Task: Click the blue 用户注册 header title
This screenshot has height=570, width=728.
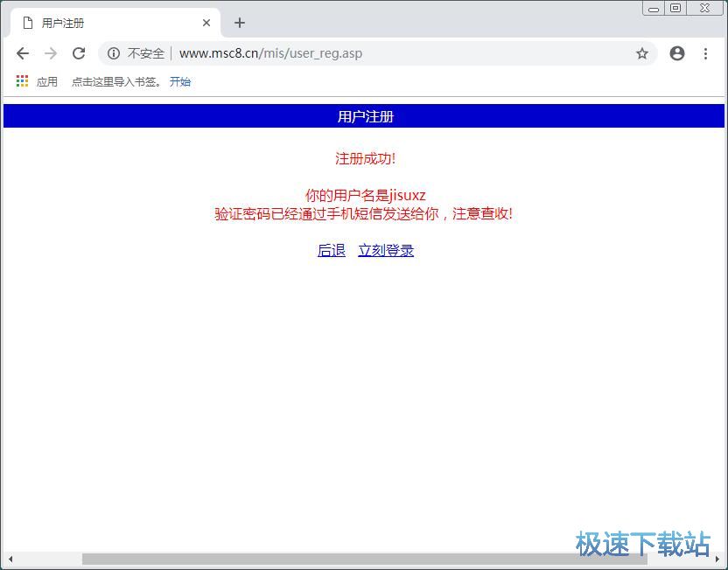Action: pyautogui.click(x=366, y=116)
